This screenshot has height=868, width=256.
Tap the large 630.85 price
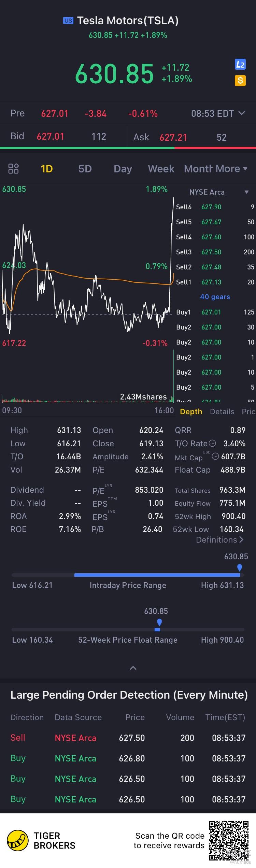(114, 73)
